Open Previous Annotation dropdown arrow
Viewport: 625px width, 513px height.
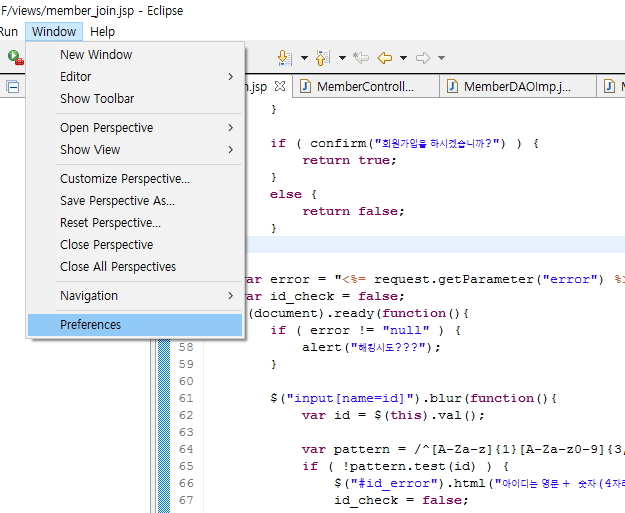[342, 58]
